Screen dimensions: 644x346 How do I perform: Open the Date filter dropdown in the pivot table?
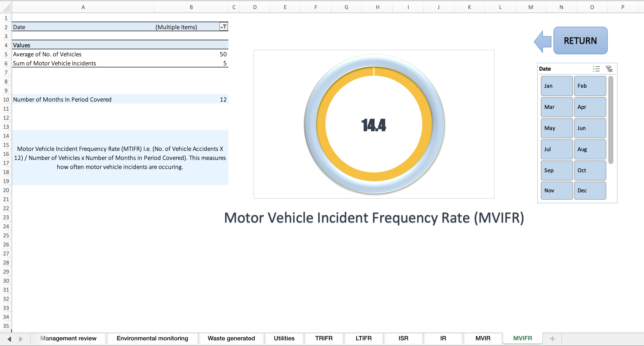coord(223,27)
